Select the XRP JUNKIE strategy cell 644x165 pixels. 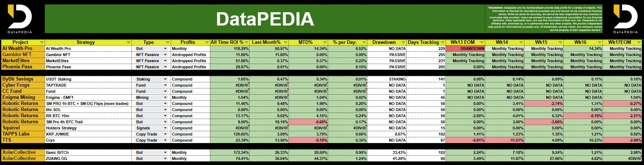(x=88, y=134)
